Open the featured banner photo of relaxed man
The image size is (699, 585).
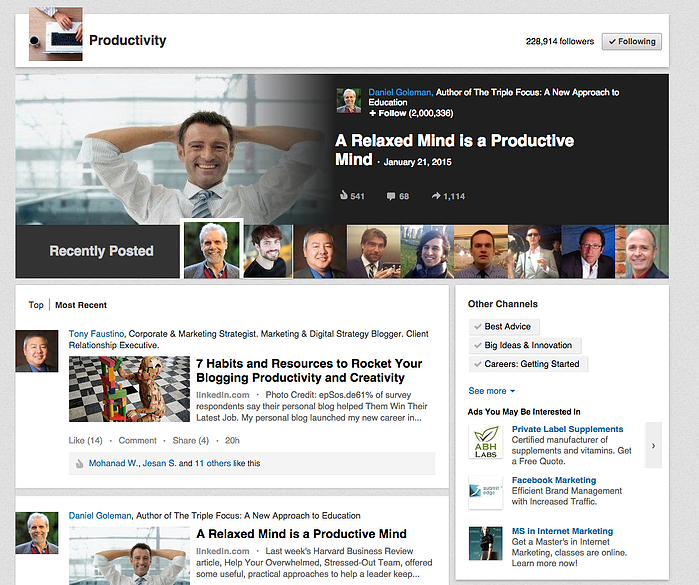click(174, 149)
